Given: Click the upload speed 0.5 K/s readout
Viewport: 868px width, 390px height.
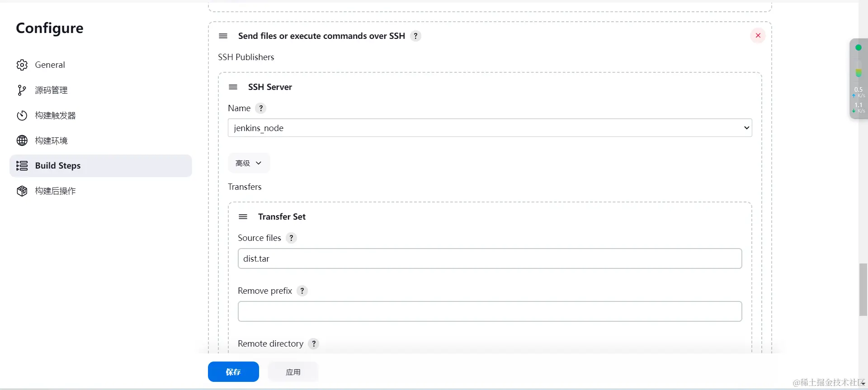Looking at the screenshot, I should point(859,92).
